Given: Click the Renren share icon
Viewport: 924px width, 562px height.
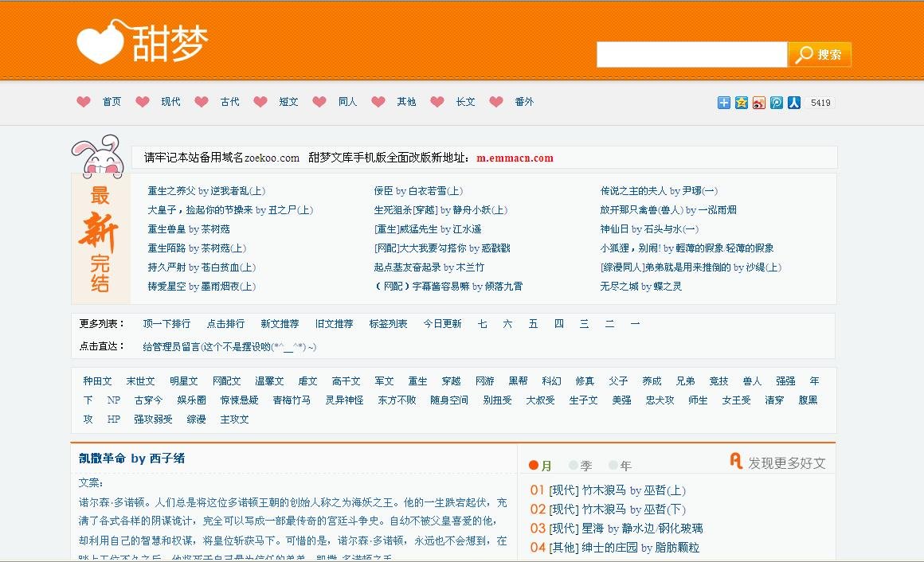Looking at the screenshot, I should coord(793,102).
